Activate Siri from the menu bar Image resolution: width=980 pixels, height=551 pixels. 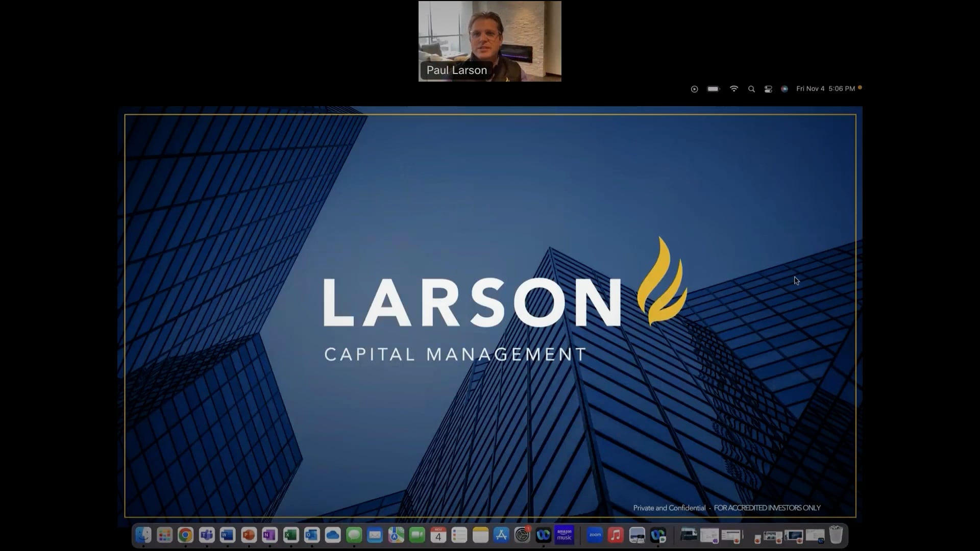[x=785, y=88]
